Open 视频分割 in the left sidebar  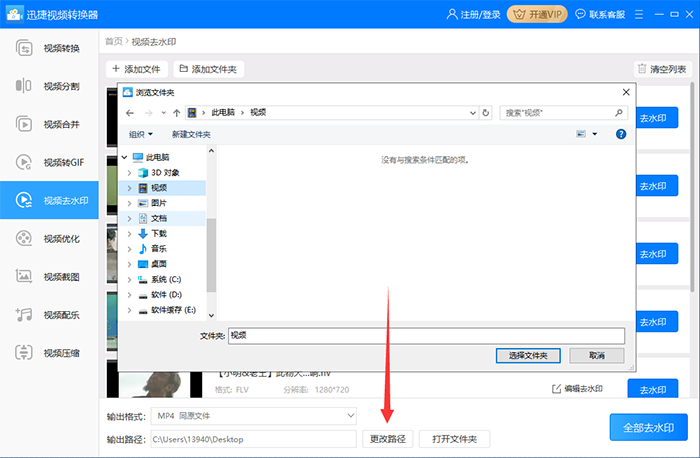click(x=49, y=86)
